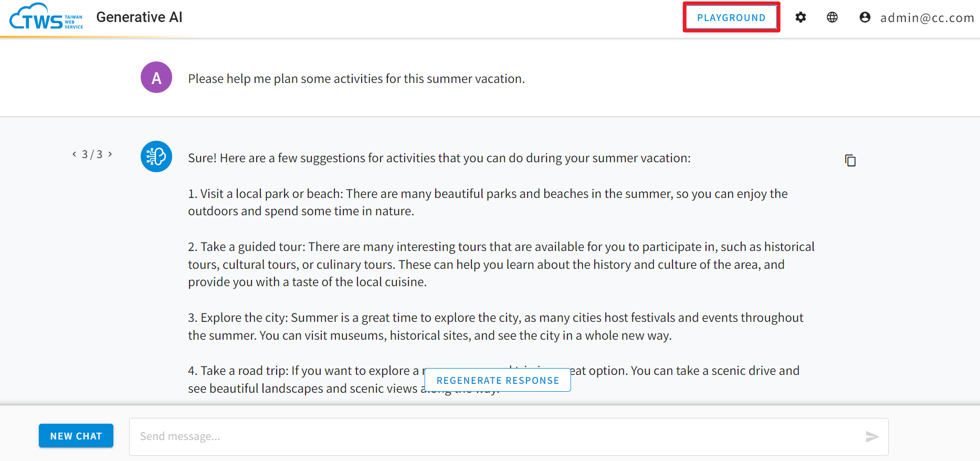Open the settings gear icon
This screenshot has height=461, width=980.
(800, 17)
